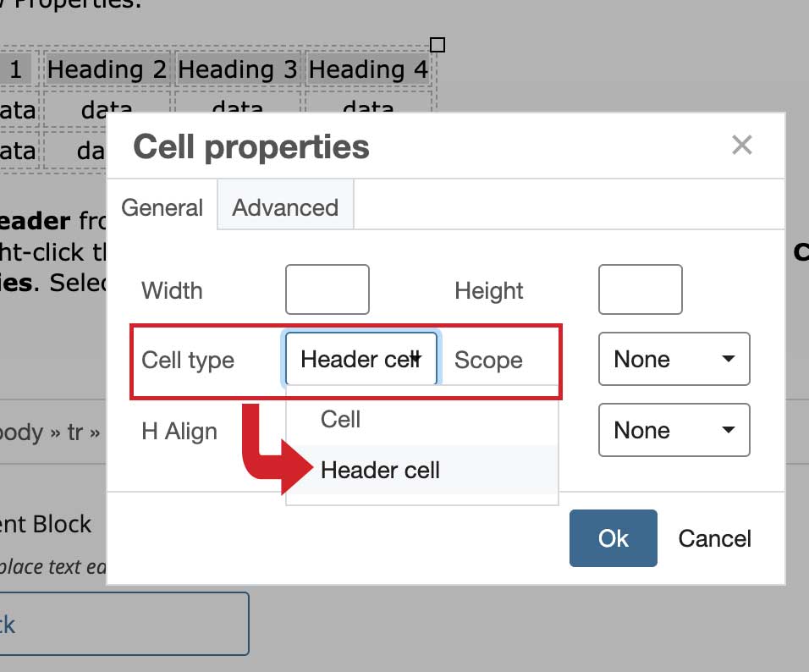Select the Heading 2 table cell
This screenshot has height=672, width=809.
[106, 69]
